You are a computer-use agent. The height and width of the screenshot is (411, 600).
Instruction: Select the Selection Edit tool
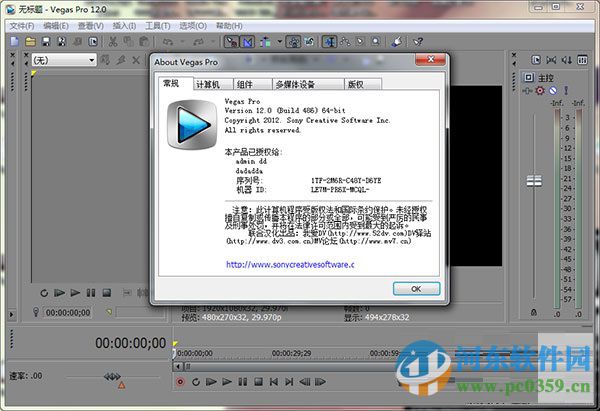(x=360, y=41)
